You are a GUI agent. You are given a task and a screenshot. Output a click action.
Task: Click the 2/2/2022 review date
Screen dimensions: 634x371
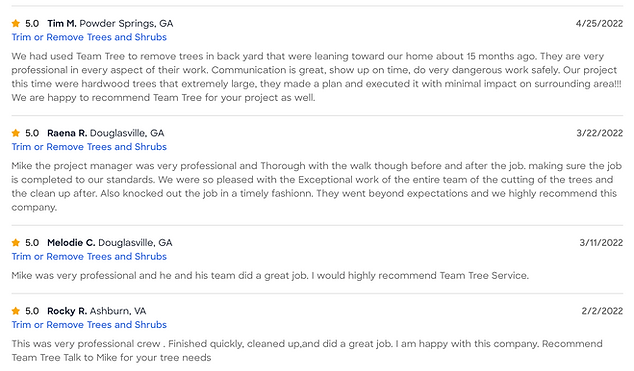coord(602,311)
